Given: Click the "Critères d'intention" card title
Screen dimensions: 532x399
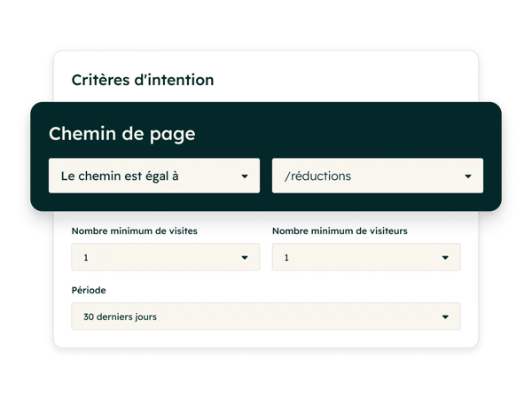Looking at the screenshot, I should (x=143, y=80).
